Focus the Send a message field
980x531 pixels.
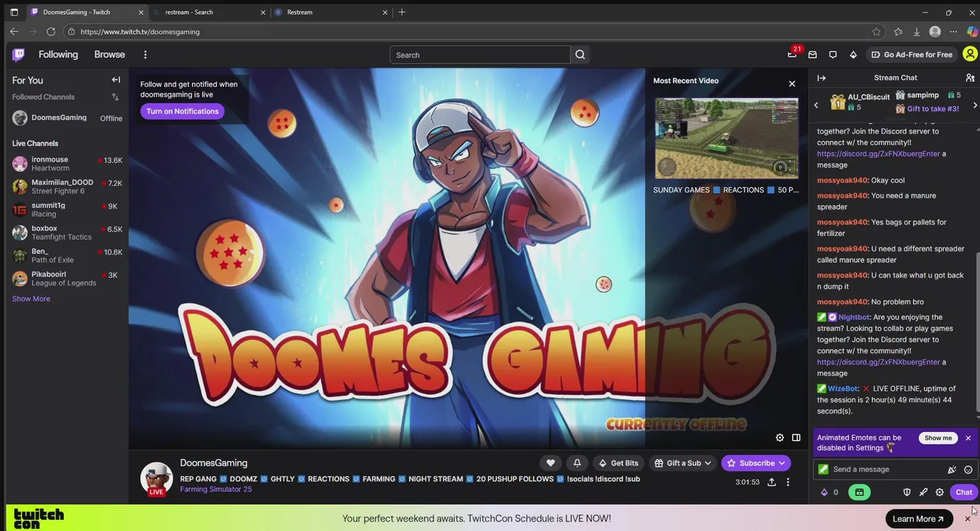(x=889, y=469)
